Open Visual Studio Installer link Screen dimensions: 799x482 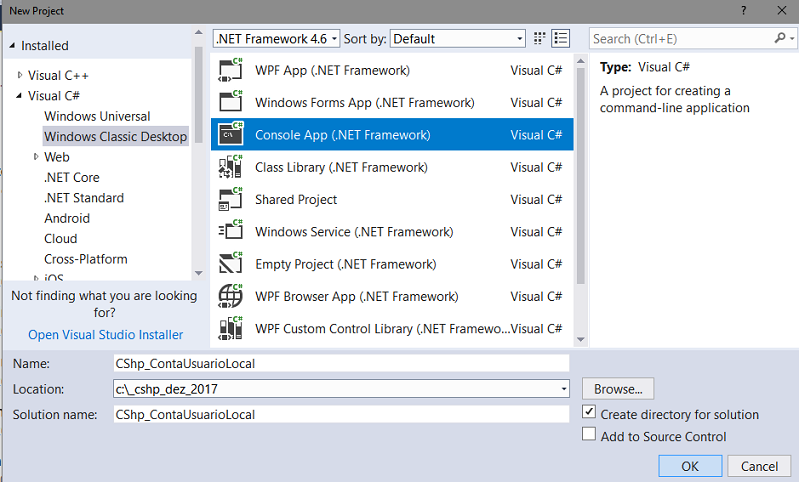point(105,334)
